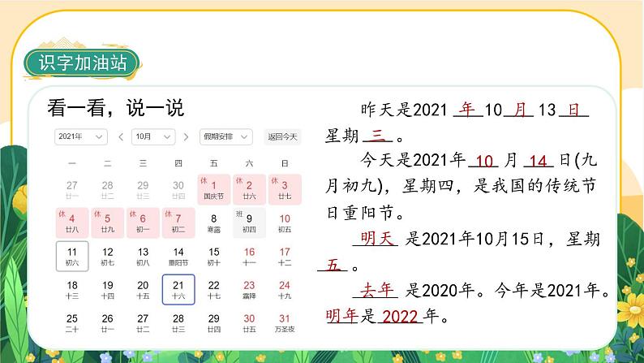This screenshot has width=644, height=363.
Task: Open the 2021年 year dropdown
Action: [x=81, y=137]
